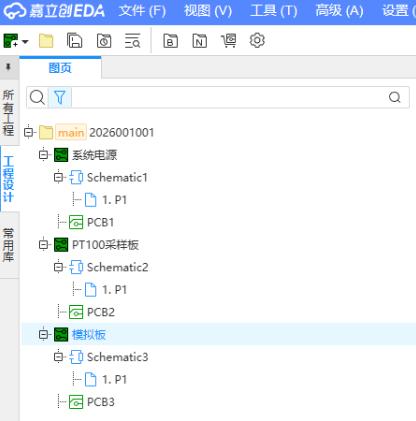The image size is (416, 421).
Task: Open the 高级 (A) menu
Action: click(339, 11)
